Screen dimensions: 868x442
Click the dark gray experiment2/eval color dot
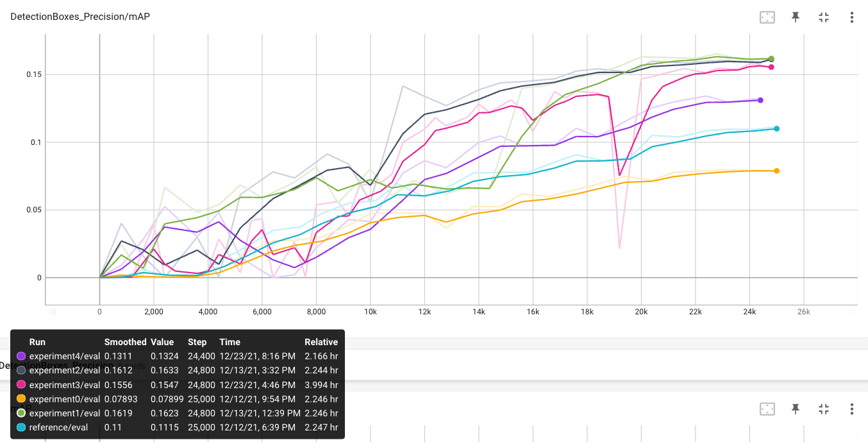pyautogui.click(x=21, y=370)
